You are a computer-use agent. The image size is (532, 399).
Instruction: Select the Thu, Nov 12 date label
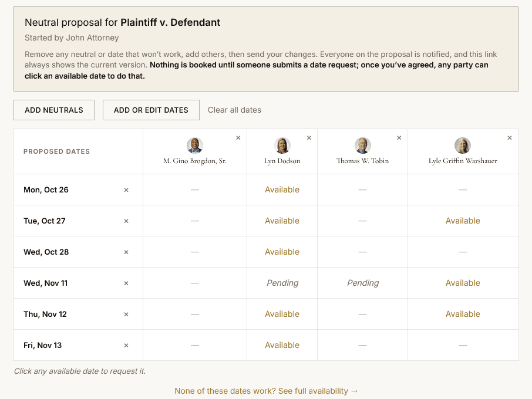[45, 315]
